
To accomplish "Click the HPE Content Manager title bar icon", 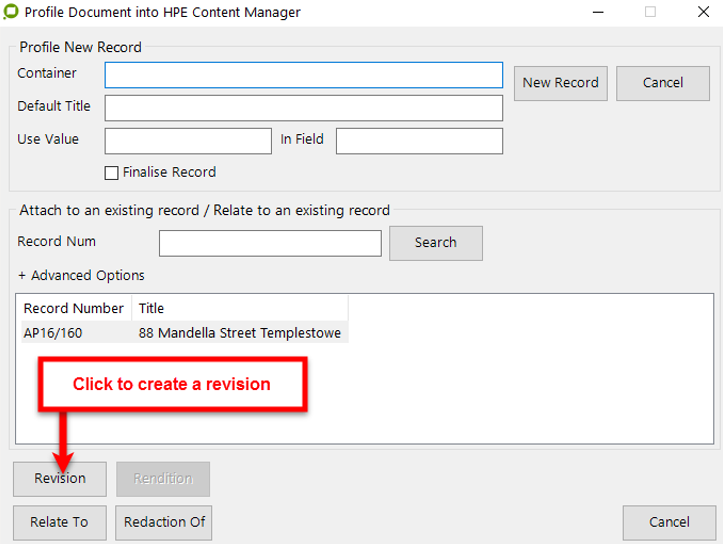I will pos(11,13).
